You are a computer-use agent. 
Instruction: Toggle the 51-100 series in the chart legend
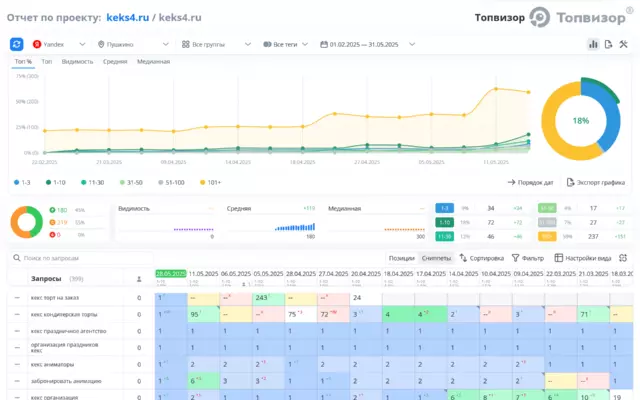tap(171, 182)
